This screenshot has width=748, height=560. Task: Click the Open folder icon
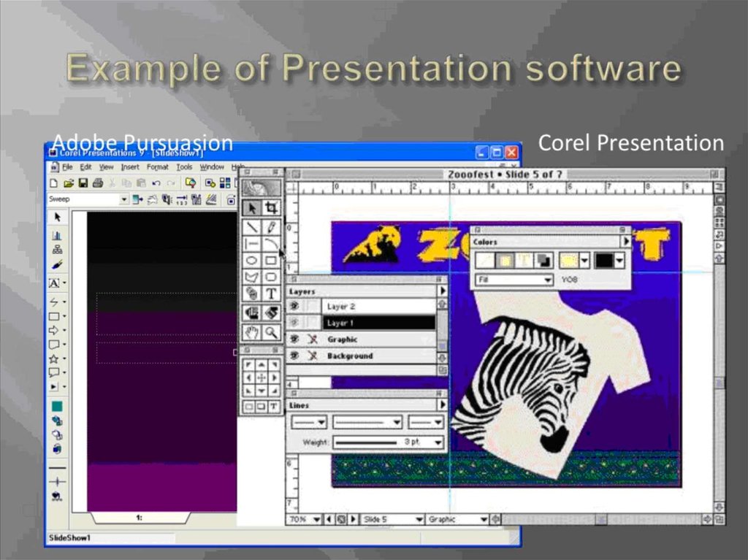click(69, 183)
